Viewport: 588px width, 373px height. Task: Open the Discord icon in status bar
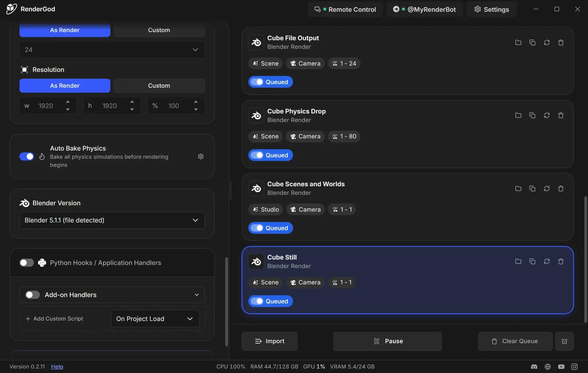tap(534, 367)
